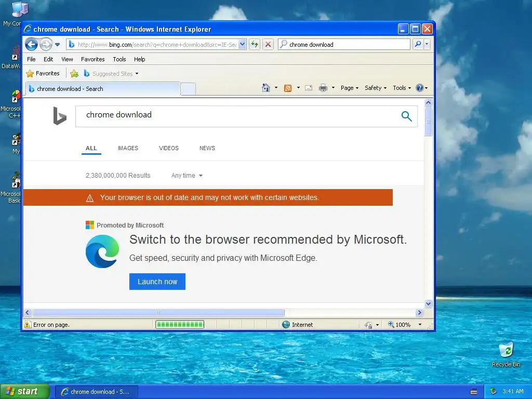Click the IE Back navigation button

point(32,45)
